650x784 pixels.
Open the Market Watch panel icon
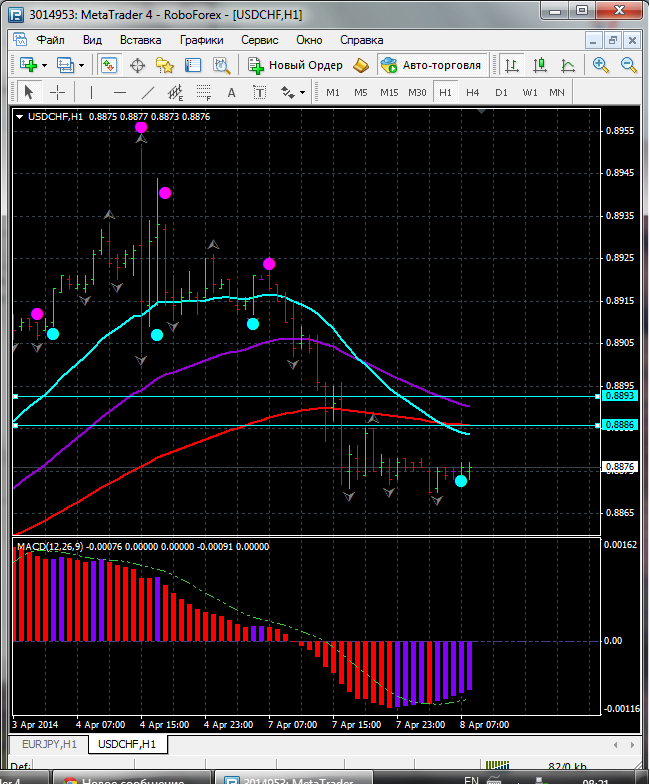(x=108, y=65)
